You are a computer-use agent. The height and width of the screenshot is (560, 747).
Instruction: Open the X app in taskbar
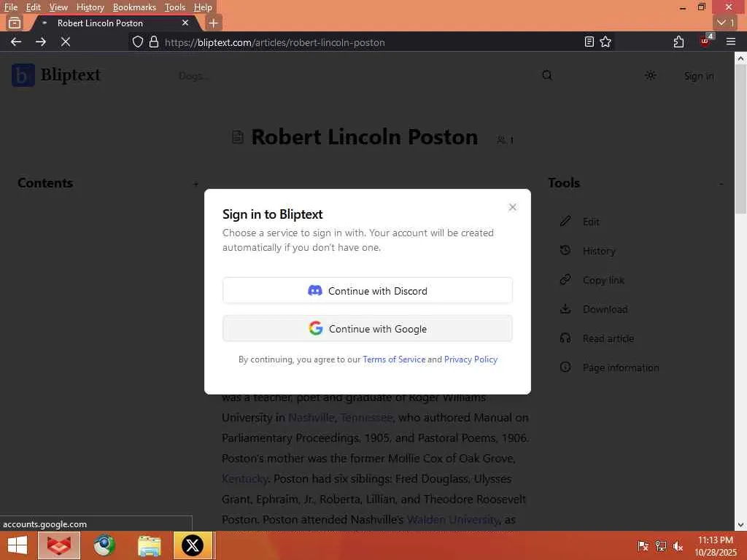[x=193, y=545]
